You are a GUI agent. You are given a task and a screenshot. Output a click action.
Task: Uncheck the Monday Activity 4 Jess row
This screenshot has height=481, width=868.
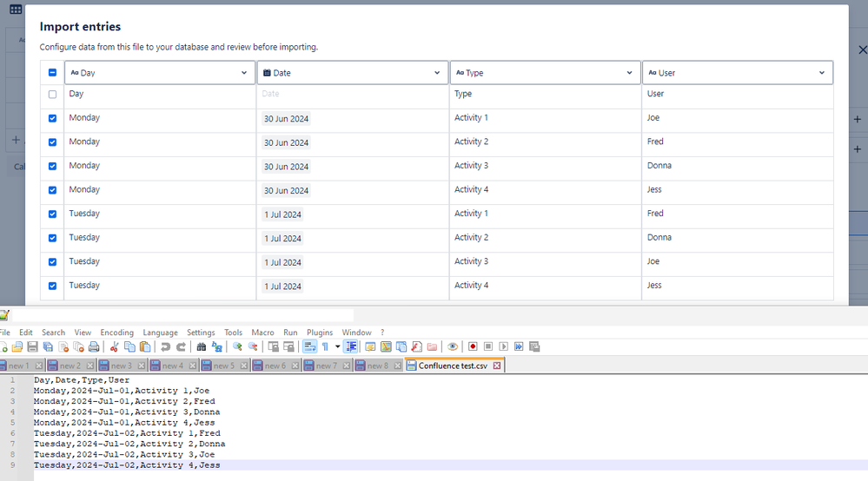[53, 190]
